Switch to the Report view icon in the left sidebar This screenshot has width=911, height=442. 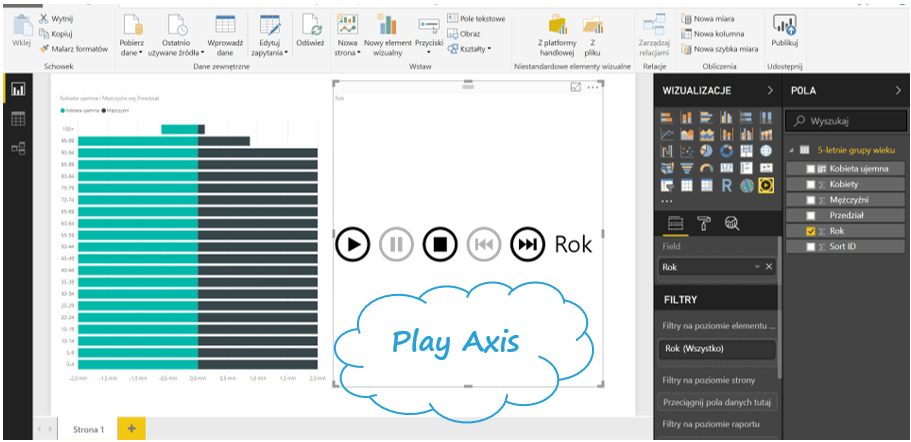[x=18, y=90]
